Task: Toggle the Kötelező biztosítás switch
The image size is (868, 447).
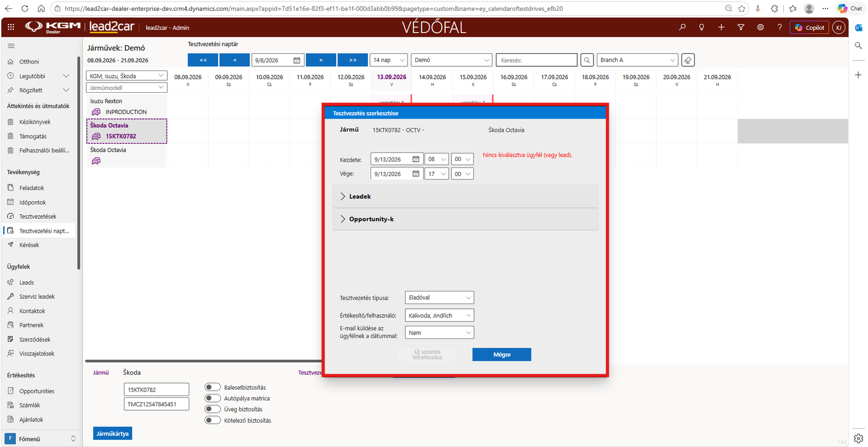Action: click(213, 420)
